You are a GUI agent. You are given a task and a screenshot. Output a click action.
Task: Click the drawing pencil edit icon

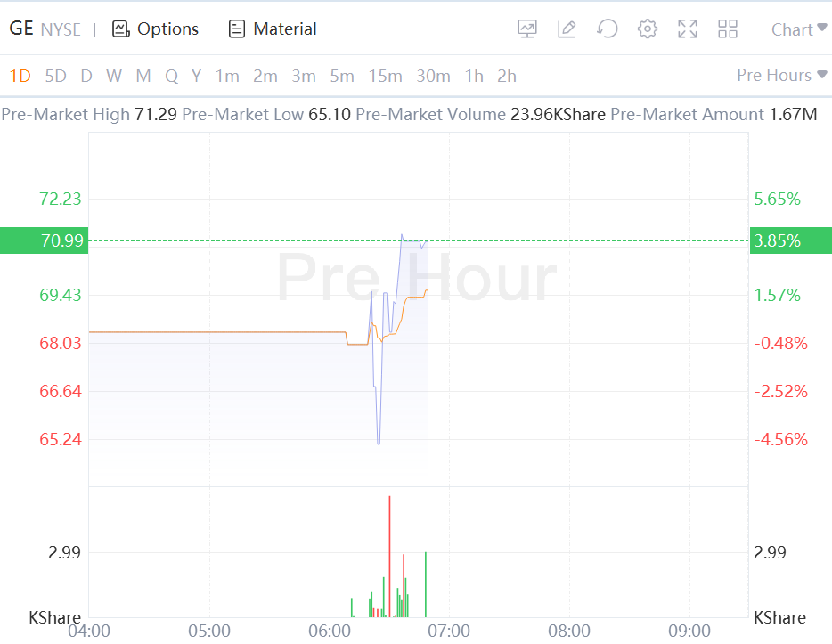567,29
